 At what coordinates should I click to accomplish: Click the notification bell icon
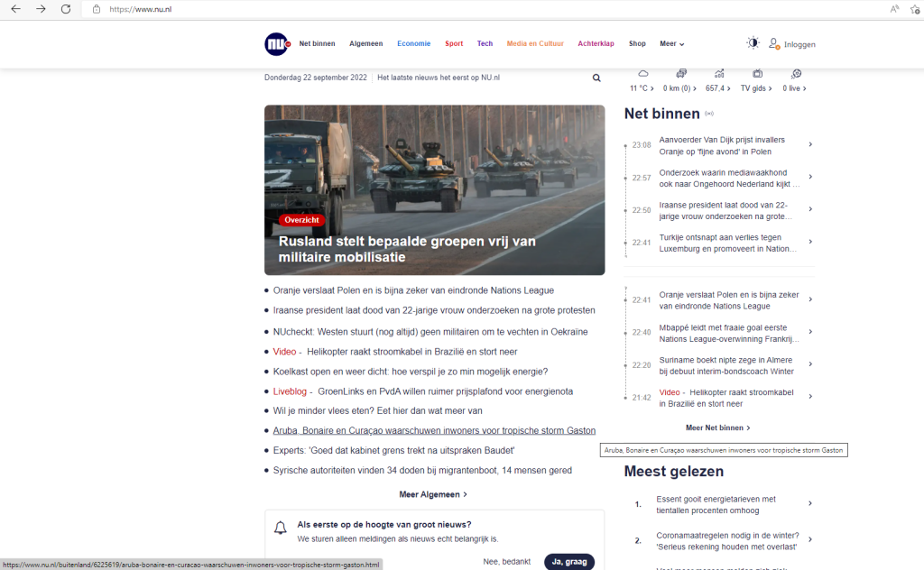[x=281, y=528]
